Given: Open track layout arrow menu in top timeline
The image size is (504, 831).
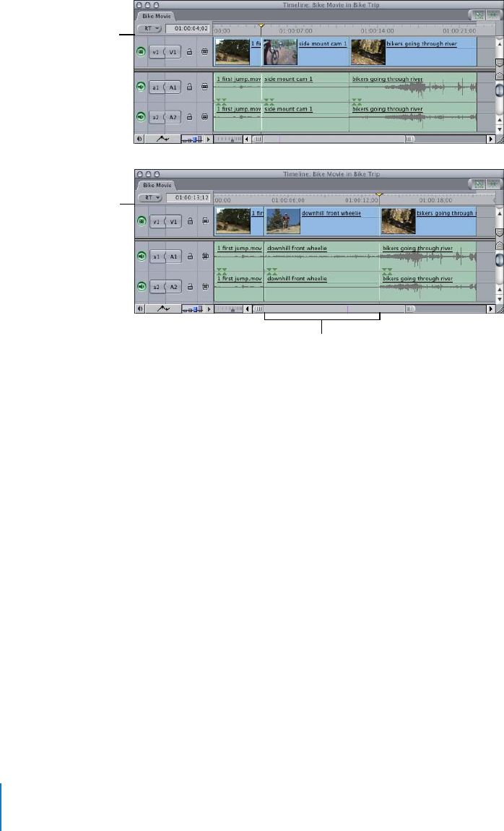Looking at the screenshot, I should point(210,139).
